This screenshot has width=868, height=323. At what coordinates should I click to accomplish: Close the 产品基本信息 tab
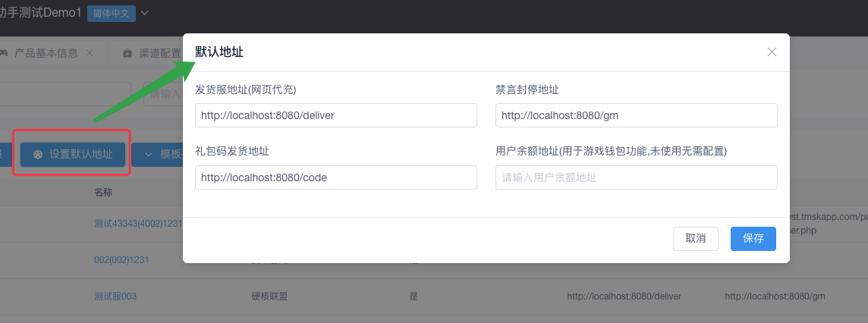click(x=90, y=53)
